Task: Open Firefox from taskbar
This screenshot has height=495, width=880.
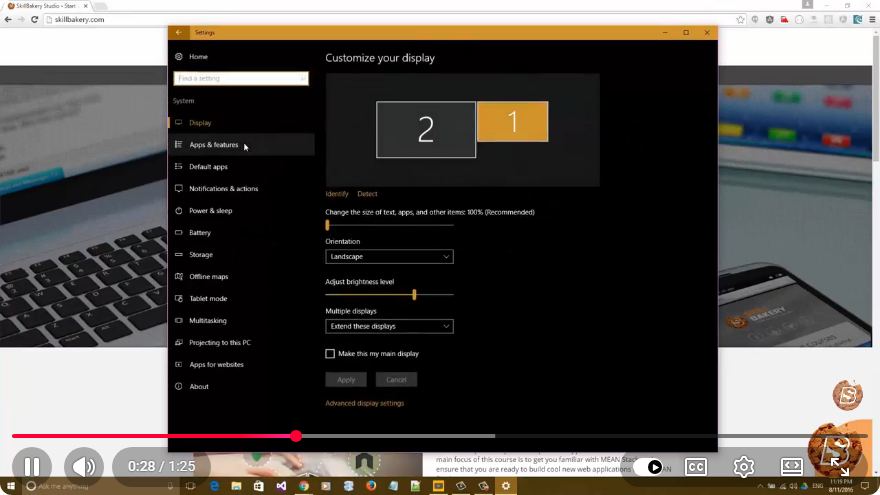Action: [371, 486]
